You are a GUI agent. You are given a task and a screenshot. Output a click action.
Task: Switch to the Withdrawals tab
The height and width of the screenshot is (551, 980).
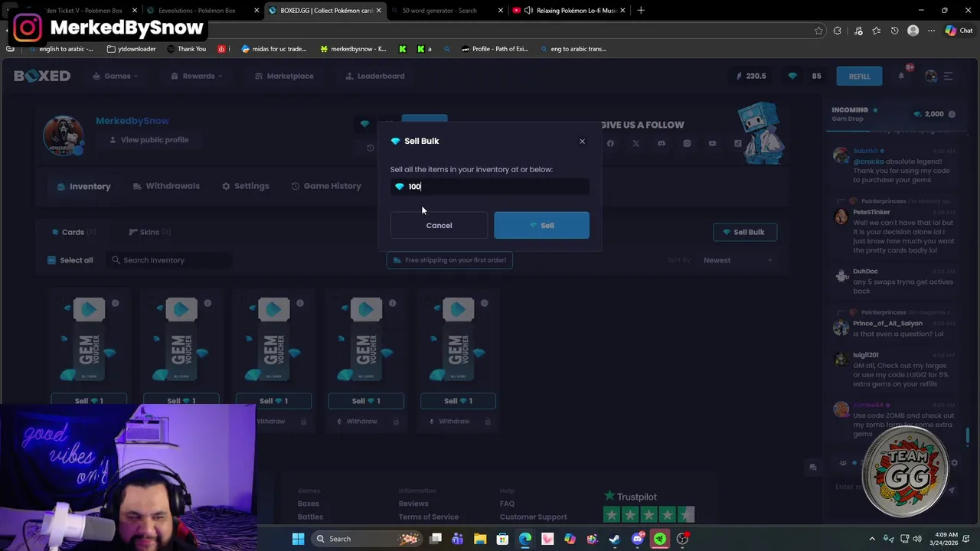click(x=166, y=186)
